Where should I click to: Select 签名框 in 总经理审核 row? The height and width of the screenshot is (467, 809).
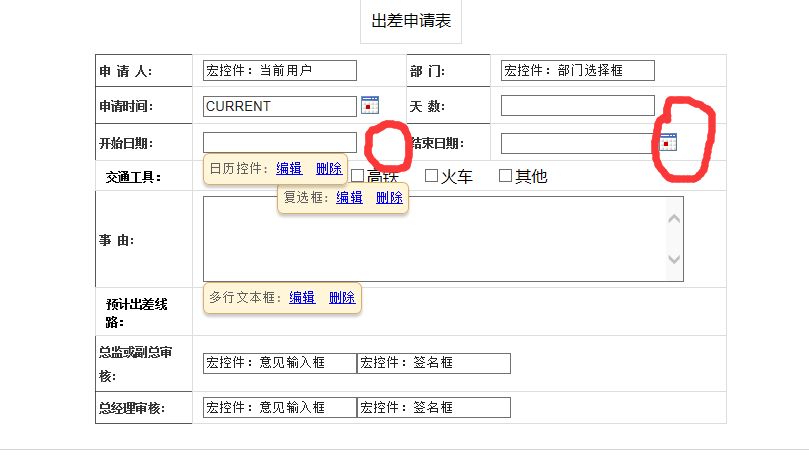[433, 408]
